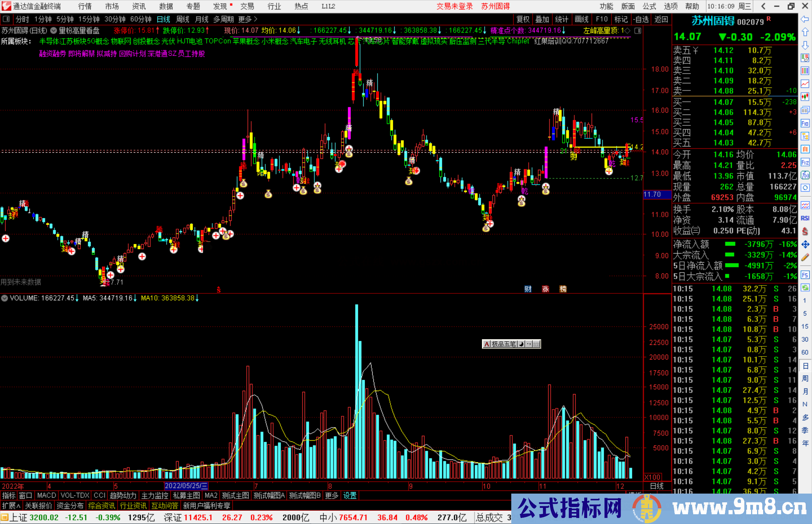Image resolution: width=812 pixels, height=524 pixels.
Task: Click the 11.70 blue price marker on axis
Action: (656, 194)
